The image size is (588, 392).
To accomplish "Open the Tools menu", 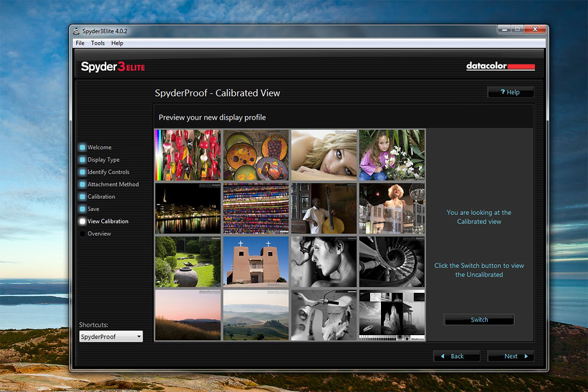I will [98, 43].
